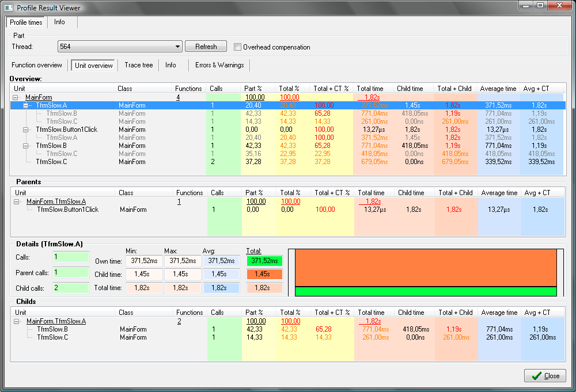
Task: Click the Refresh button
Action: [206, 46]
